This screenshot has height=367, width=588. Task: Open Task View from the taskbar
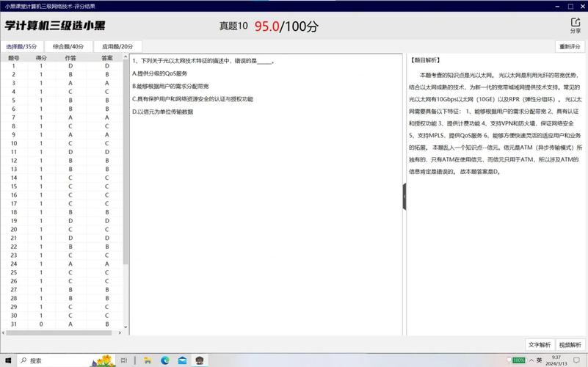pos(124,360)
